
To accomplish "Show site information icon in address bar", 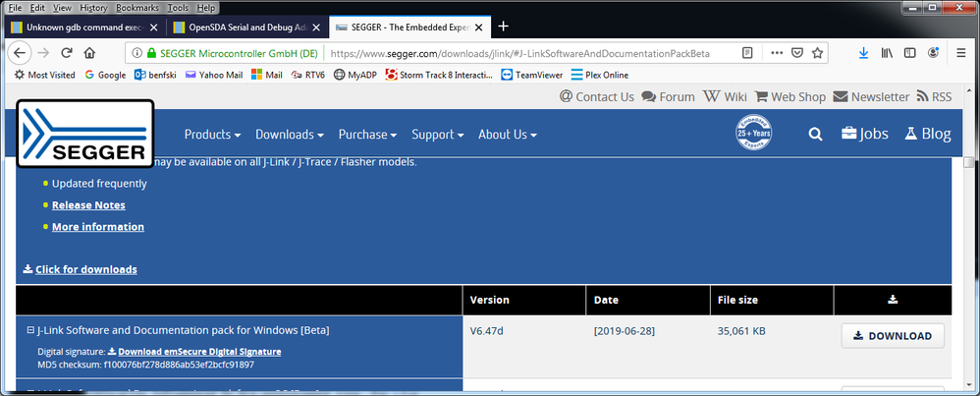I will [x=136, y=53].
